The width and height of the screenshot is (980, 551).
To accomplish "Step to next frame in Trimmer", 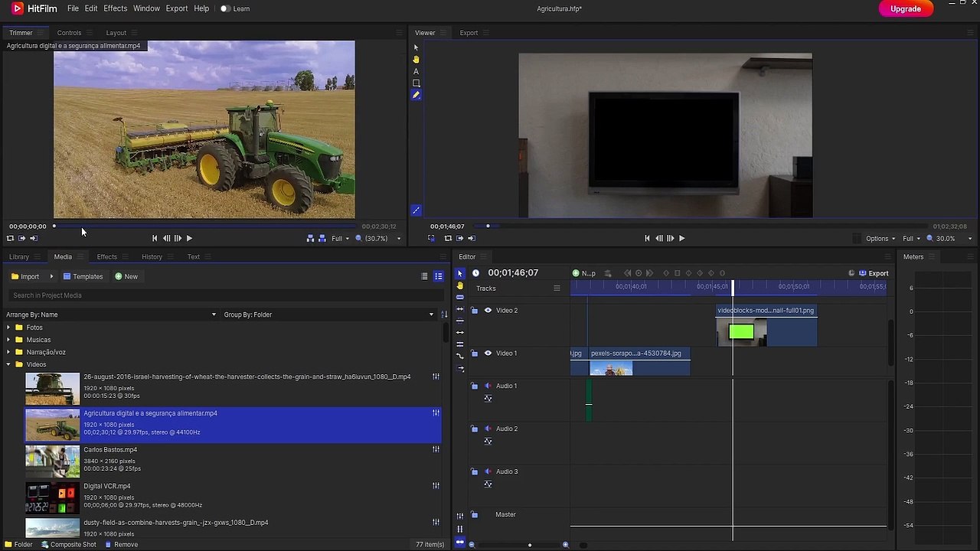I will pos(178,238).
